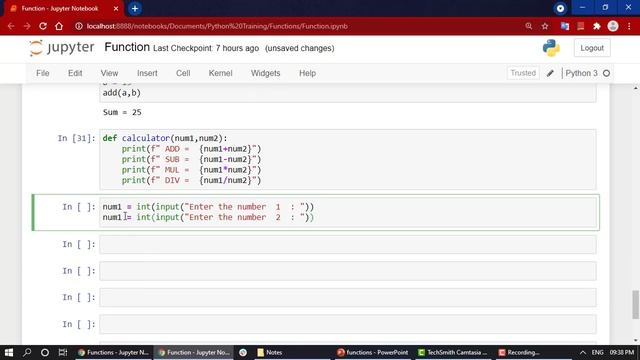The width and height of the screenshot is (640, 360).
Task: Click scrollbar up arrow
Action: [x=636, y=88]
